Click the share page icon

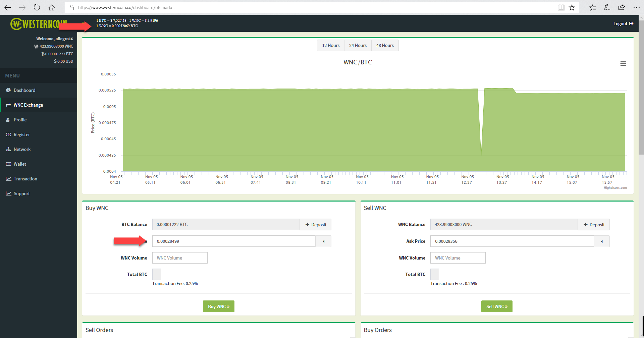[x=622, y=7]
